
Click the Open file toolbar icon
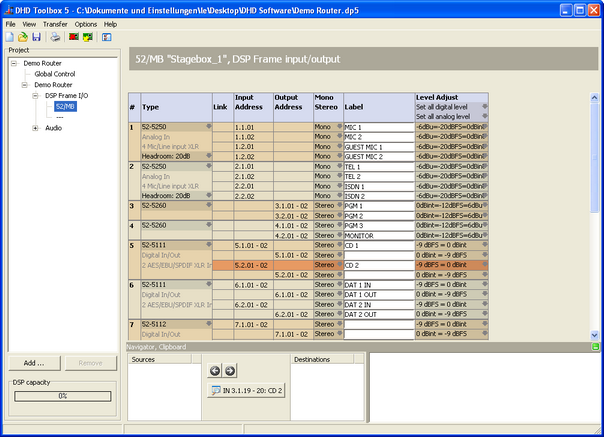[22, 37]
